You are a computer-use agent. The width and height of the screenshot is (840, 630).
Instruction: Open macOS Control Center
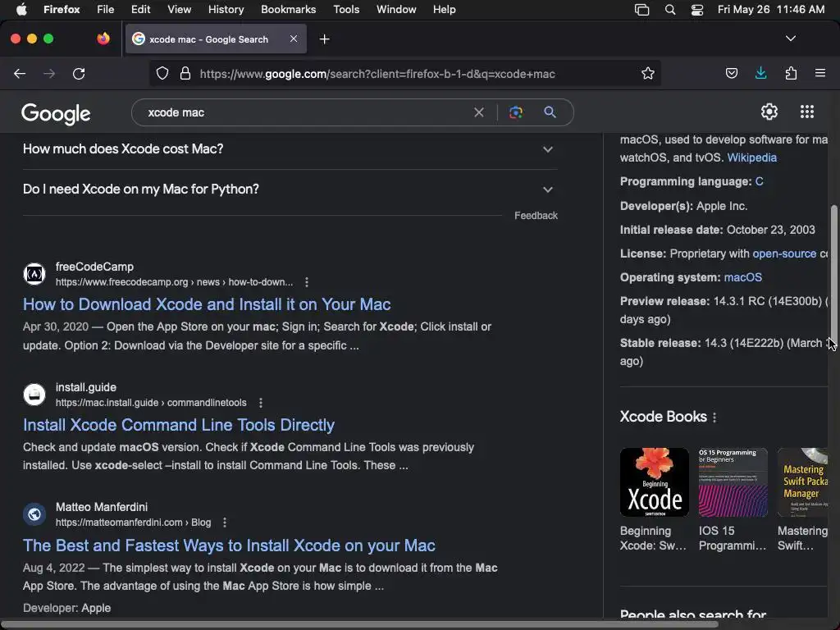pyautogui.click(x=697, y=10)
